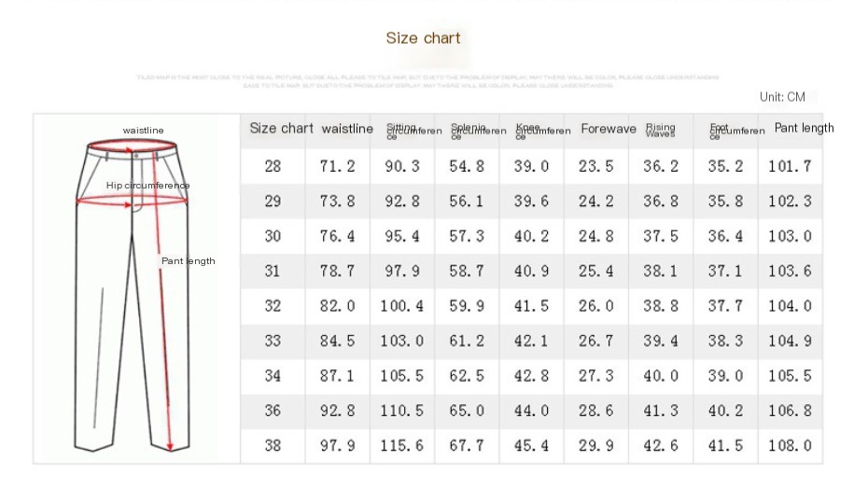Click the waistline value 92.8 for size 36
The image size is (868, 488).
click(337, 411)
